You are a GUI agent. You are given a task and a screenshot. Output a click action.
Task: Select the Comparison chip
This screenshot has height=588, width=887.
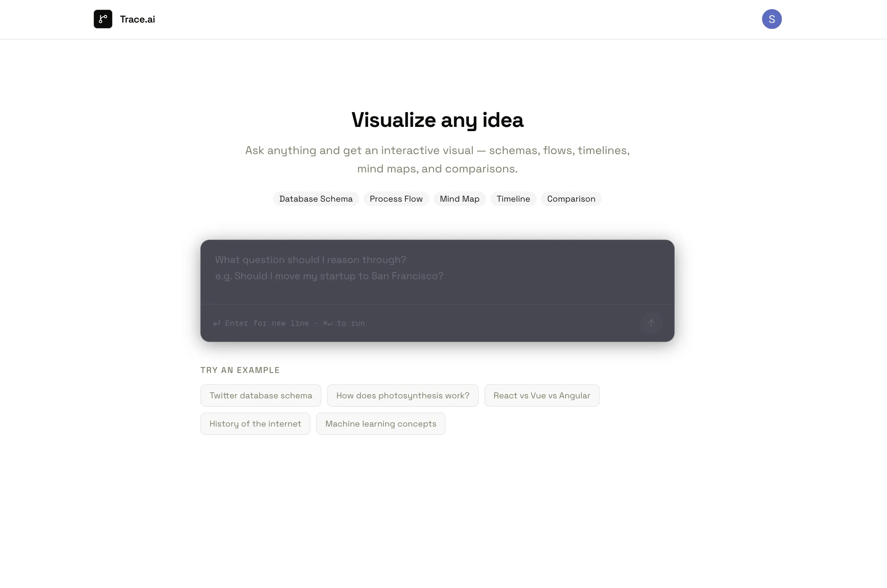(571, 199)
